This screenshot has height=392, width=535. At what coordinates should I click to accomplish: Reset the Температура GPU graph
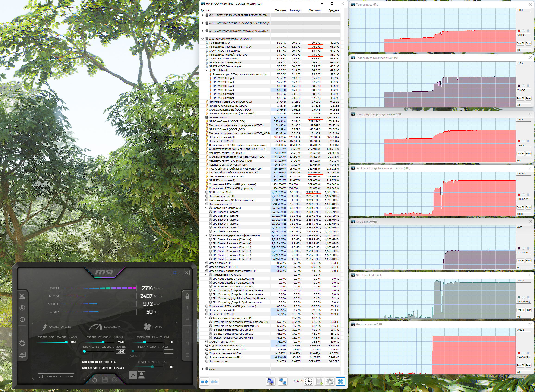(x=528, y=43)
